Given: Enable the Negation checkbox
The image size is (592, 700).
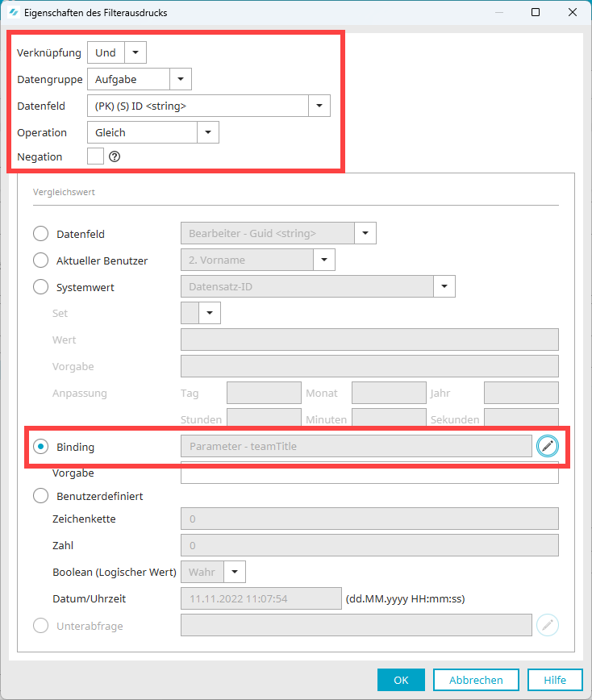Looking at the screenshot, I should coord(95,156).
